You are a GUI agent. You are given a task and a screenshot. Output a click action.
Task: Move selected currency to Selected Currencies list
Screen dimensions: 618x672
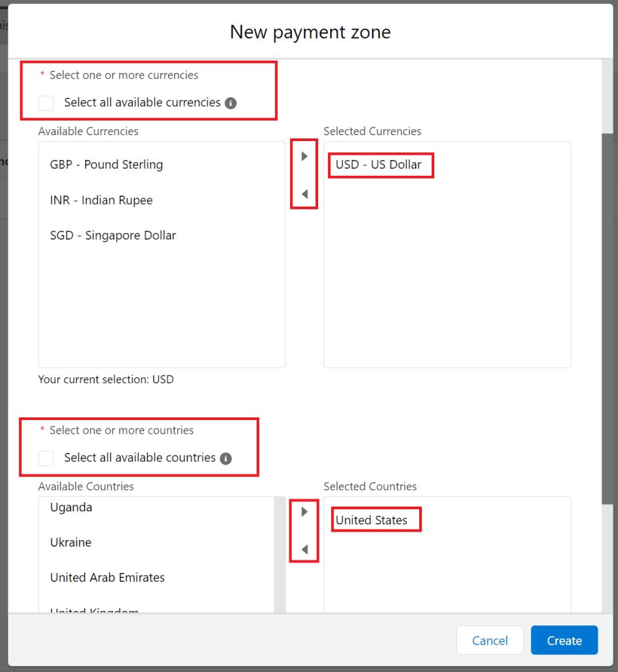(x=304, y=157)
